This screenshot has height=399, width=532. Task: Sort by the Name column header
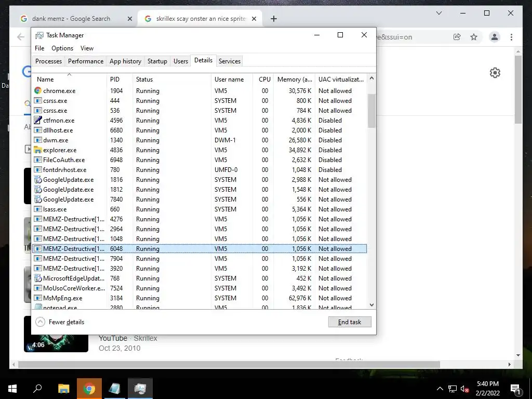point(69,79)
